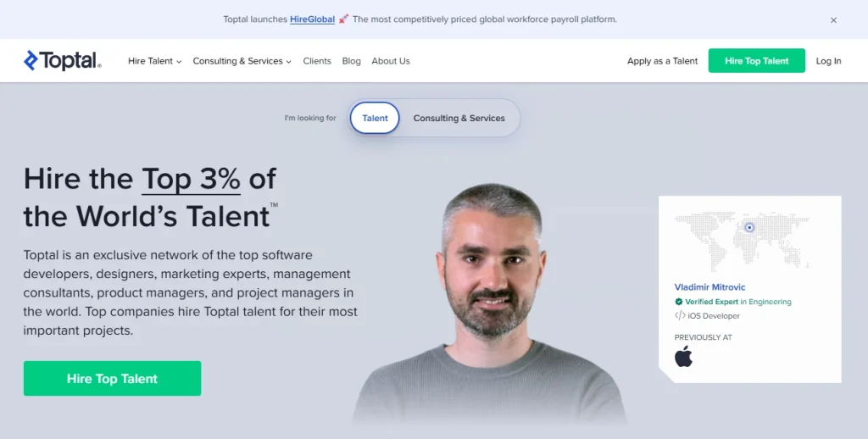This screenshot has width=868, height=439.
Task: Click the iOS Developer code brackets icon
Action: 680,315
